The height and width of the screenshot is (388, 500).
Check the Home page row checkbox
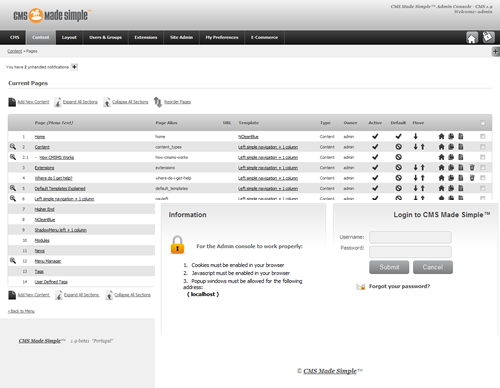tap(482, 136)
